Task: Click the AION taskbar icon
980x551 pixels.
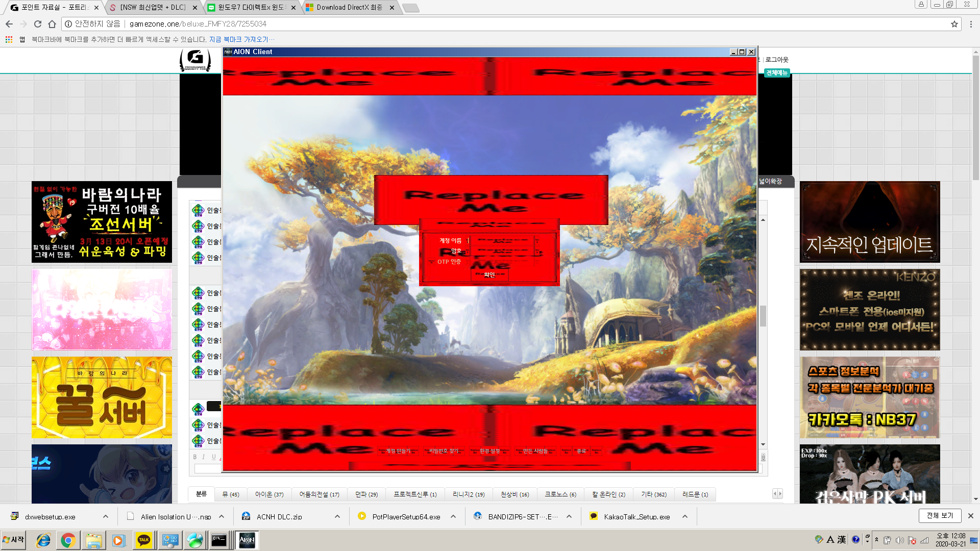Action: pos(247,540)
